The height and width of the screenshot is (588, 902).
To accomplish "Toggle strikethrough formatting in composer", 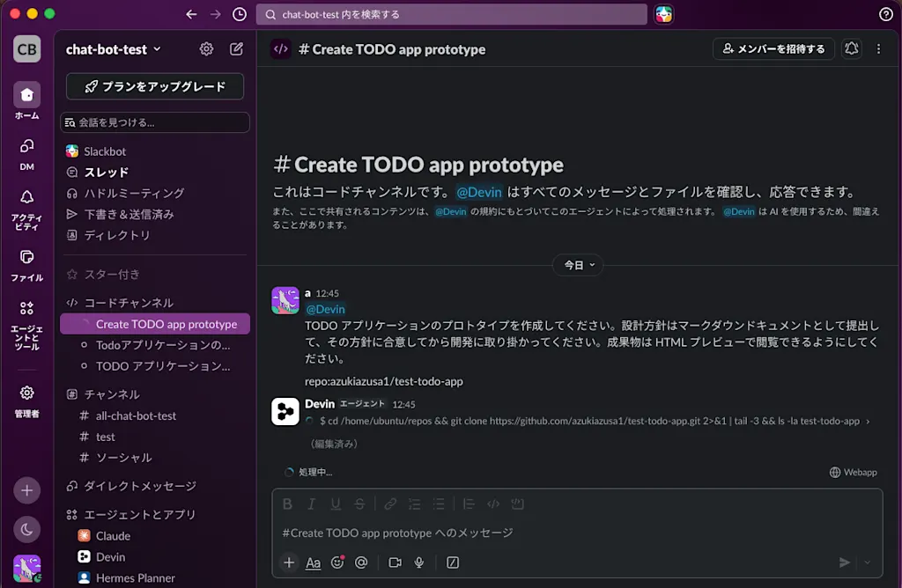I will click(x=359, y=504).
